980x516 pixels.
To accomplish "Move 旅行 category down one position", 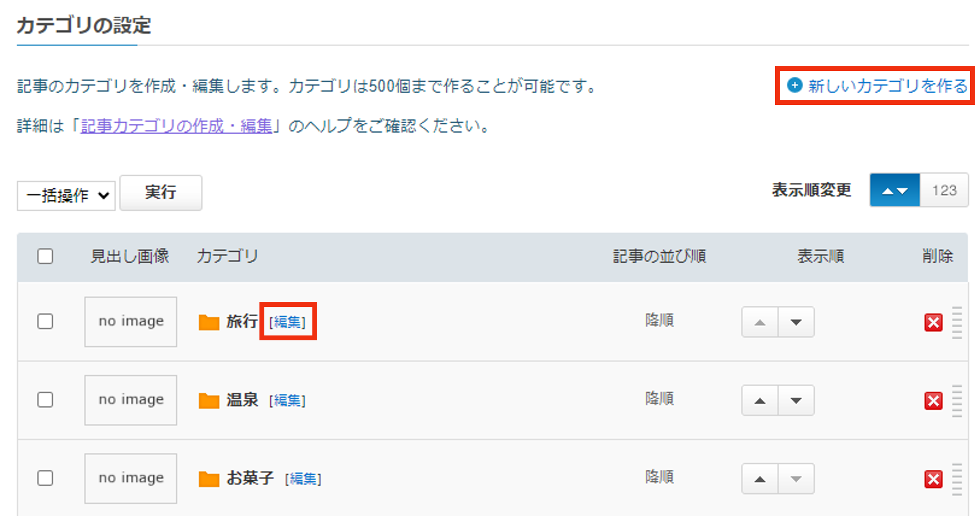I will pyautogui.click(x=796, y=322).
